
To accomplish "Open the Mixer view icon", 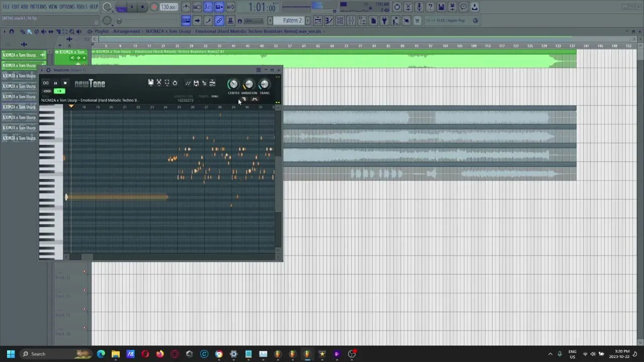I will coord(351,21).
